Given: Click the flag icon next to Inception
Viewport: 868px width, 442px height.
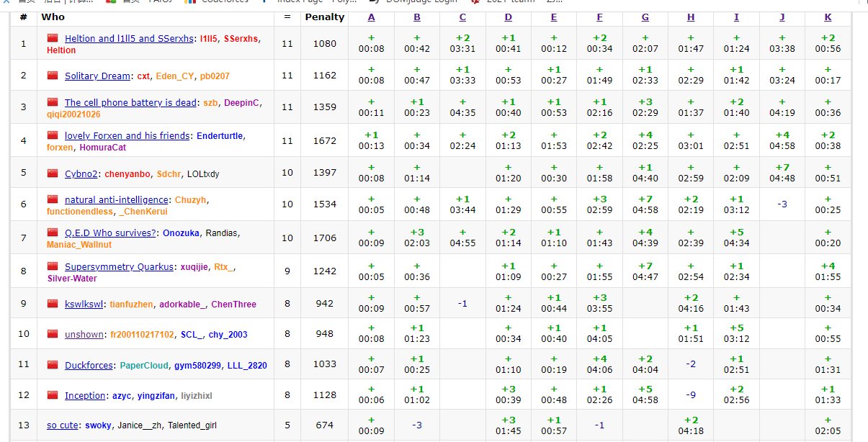Looking at the screenshot, I should click(53, 395).
